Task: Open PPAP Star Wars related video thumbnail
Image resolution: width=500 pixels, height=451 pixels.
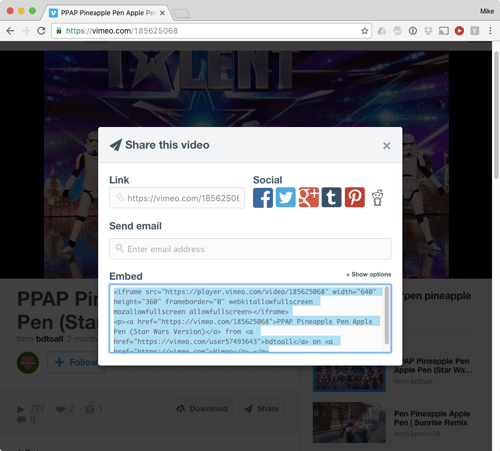Action: coord(349,378)
